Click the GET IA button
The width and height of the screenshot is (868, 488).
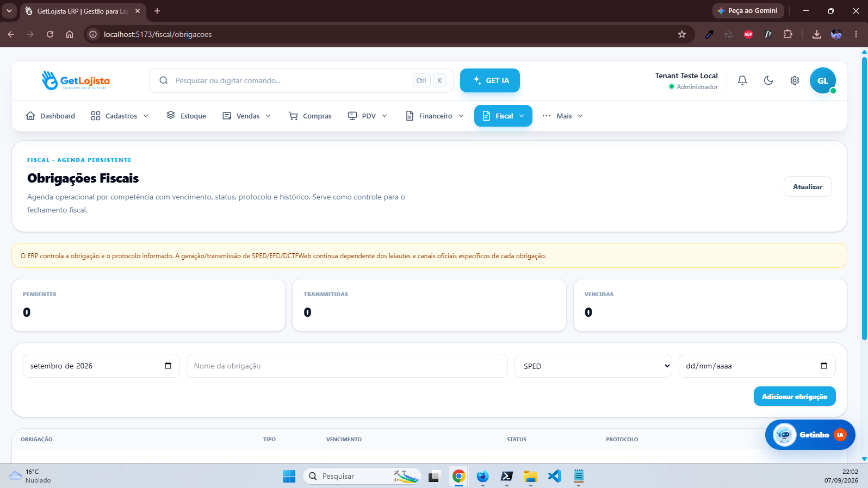[x=490, y=80]
